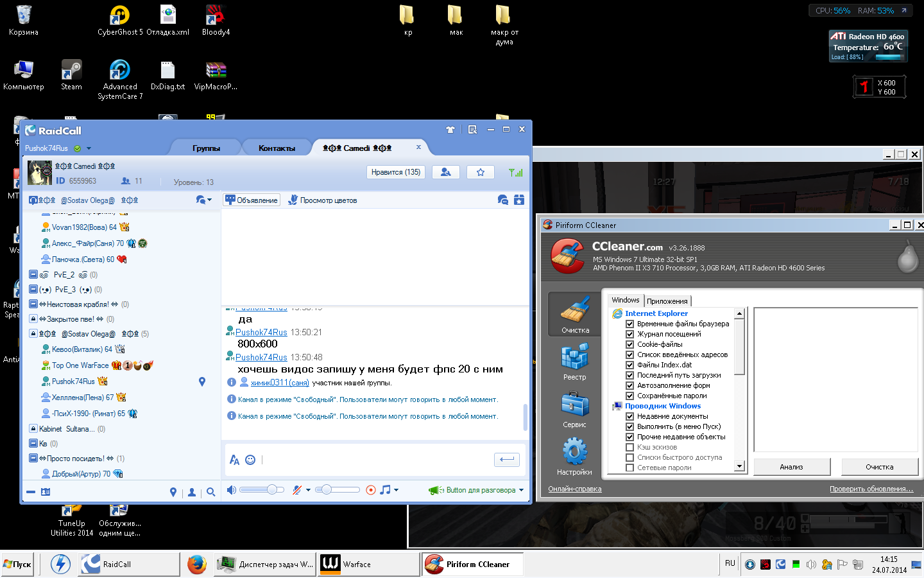This screenshot has height=578, width=924.
Task: Click Проверить обновления link
Action: point(871,489)
